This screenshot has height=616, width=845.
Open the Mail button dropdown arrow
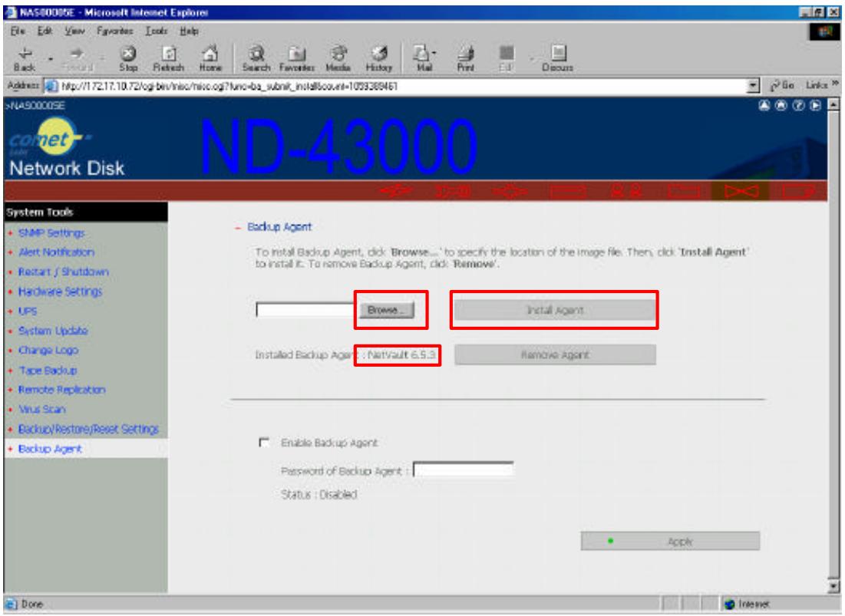point(434,53)
